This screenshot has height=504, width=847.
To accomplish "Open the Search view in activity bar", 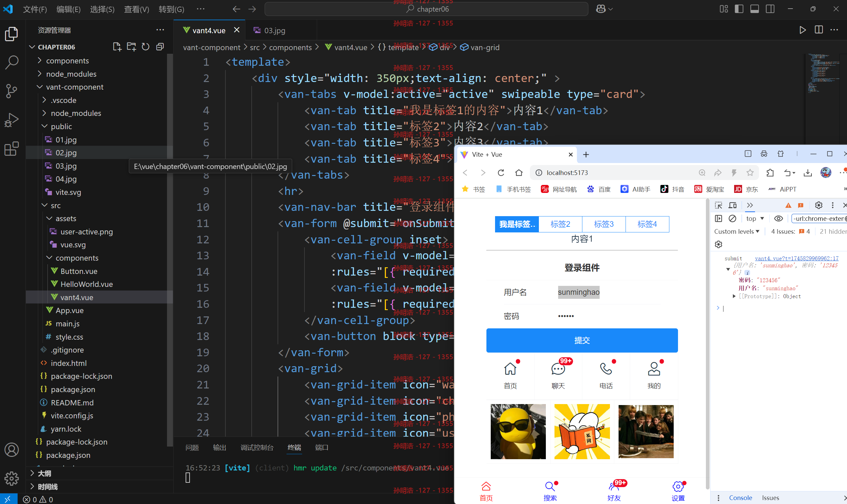I will (x=12, y=62).
